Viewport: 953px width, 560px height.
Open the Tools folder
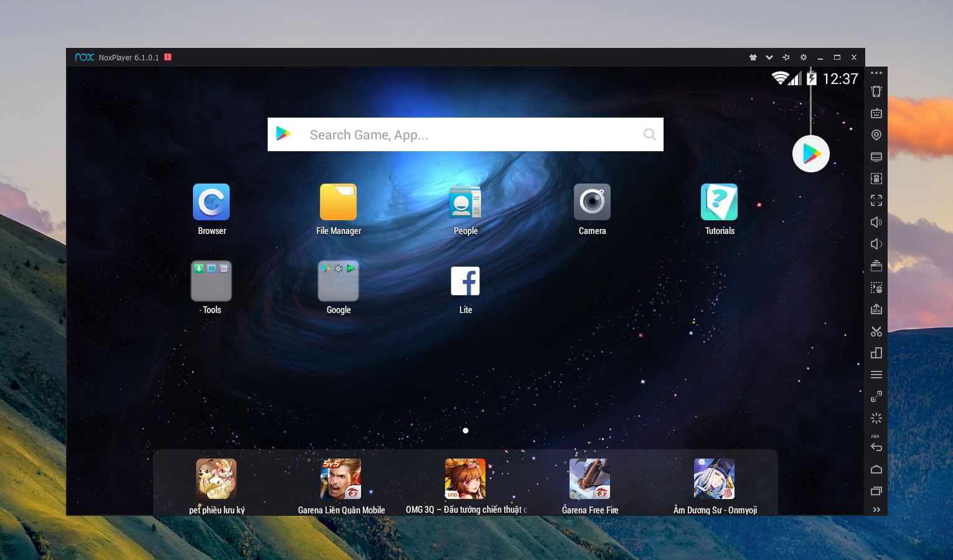(x=212, y=281)
